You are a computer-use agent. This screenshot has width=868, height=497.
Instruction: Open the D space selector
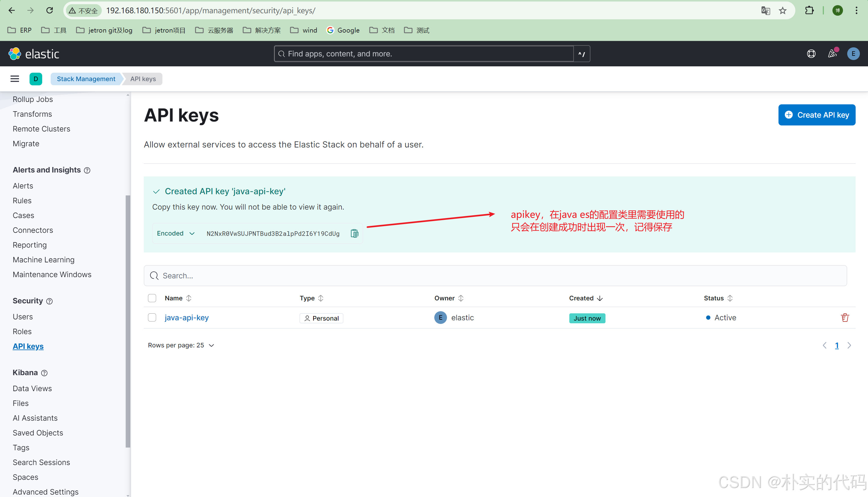click(x=36, y=79)
